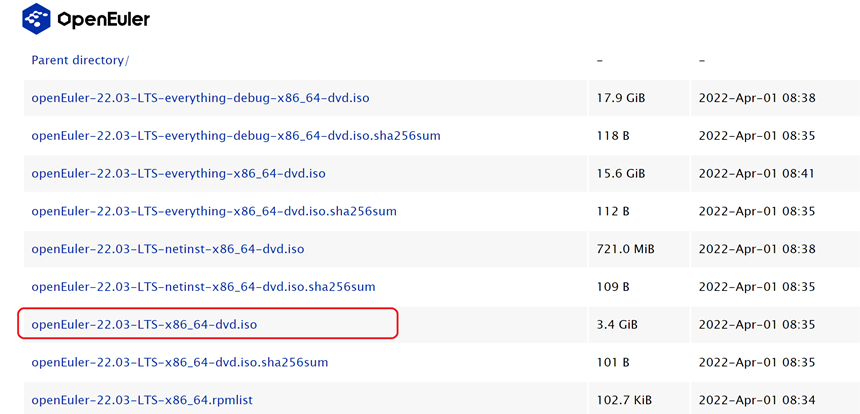
Task: Click the 2022-Apr-01 08:34 timestamp
Action: 757,400
